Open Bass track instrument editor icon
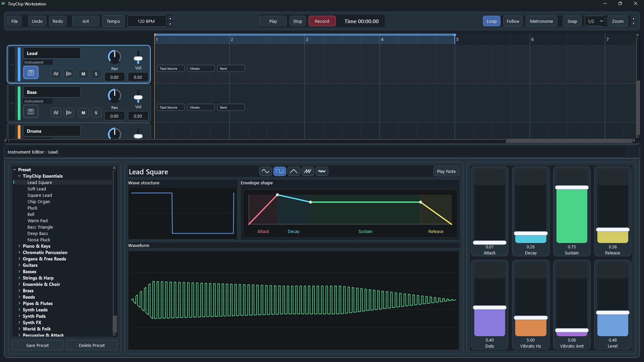This screenshot has width=644, height=362. [31, 112]
